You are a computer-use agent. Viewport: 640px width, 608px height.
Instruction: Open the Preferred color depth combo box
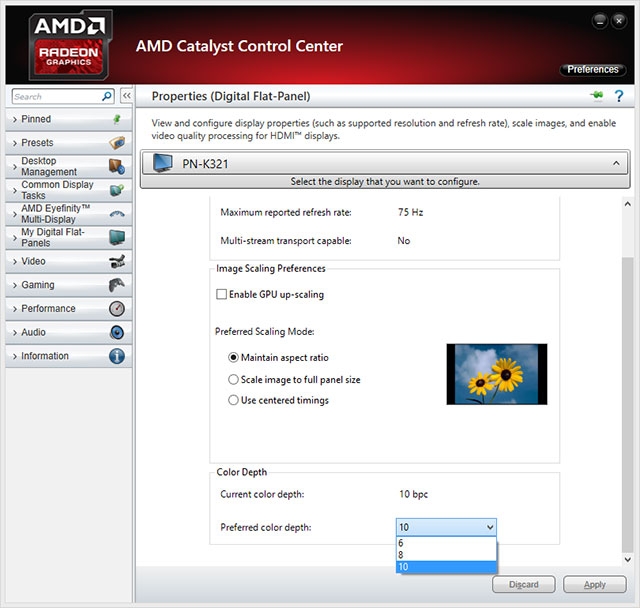pos(446,527)
